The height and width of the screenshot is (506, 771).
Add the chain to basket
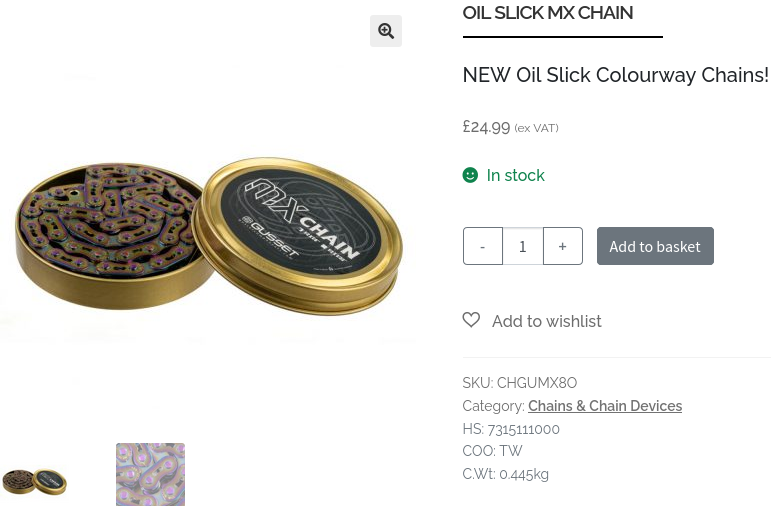point(655,246)
